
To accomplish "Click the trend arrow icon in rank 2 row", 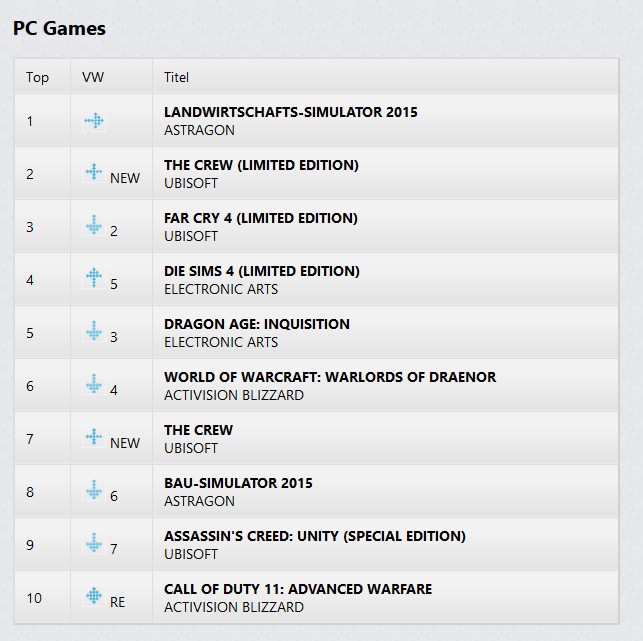I will tap(94, 173).
